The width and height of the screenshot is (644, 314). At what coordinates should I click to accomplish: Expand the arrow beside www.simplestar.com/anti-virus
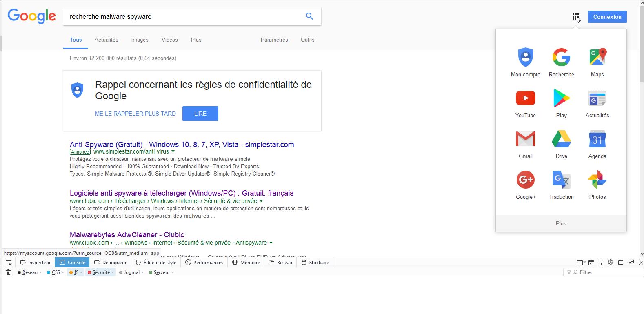(173, 151)
